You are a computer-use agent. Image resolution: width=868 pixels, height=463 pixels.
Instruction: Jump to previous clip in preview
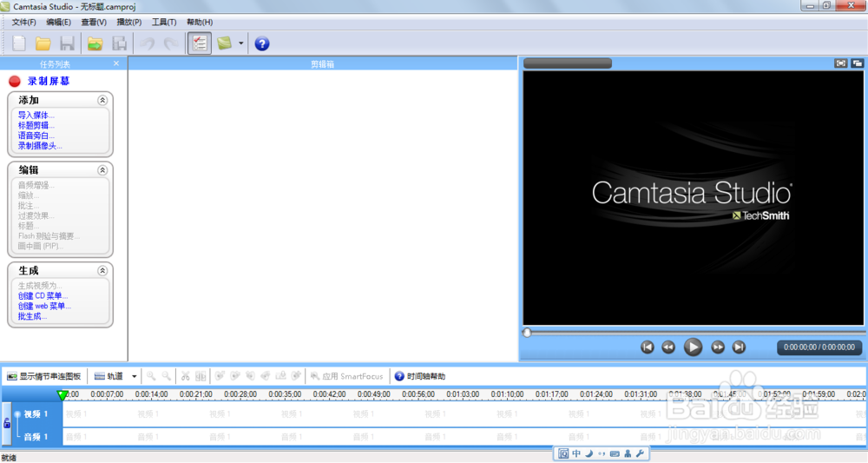coord(648,347)
